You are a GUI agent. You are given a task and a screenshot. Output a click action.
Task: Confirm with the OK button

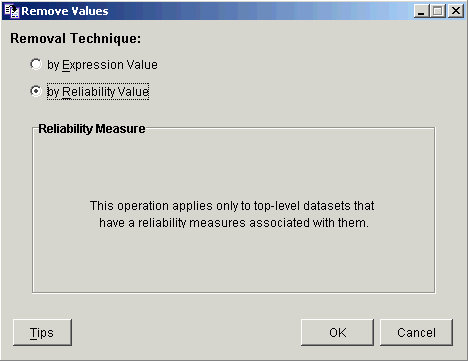pos(337,332)
